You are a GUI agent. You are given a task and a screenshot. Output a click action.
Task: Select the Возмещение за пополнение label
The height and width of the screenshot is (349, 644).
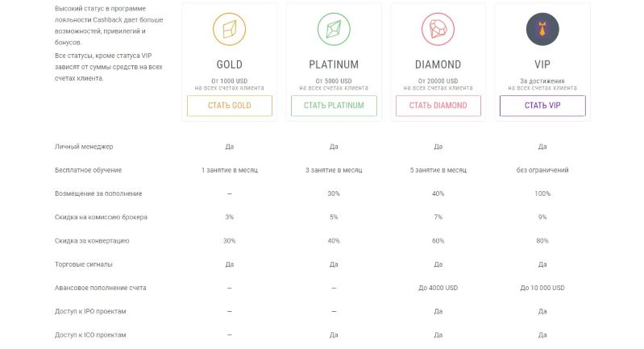98,194
